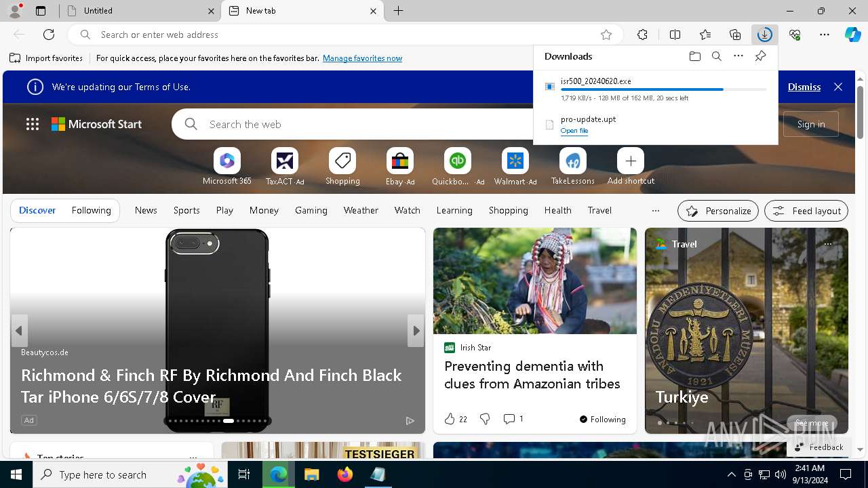Expand more feed categories ellipsis
The height and width of the screenshot is (488, 868).
coord(655,211)
